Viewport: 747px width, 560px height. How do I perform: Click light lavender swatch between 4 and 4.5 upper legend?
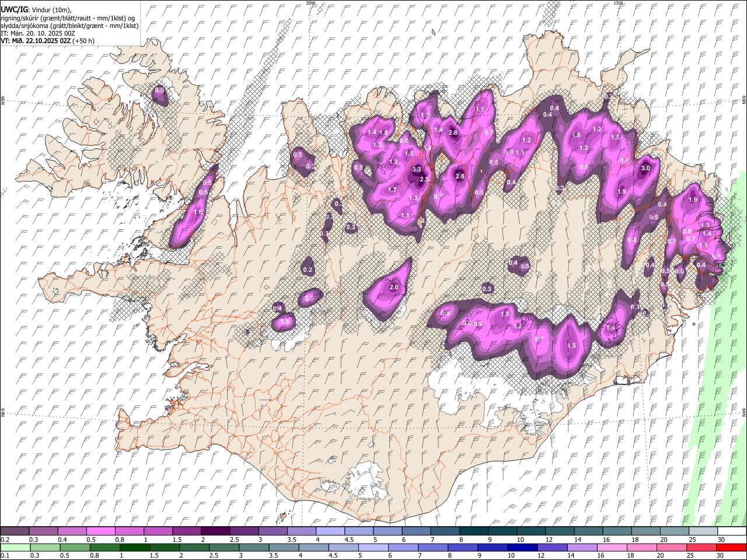[x=330, y=531]
